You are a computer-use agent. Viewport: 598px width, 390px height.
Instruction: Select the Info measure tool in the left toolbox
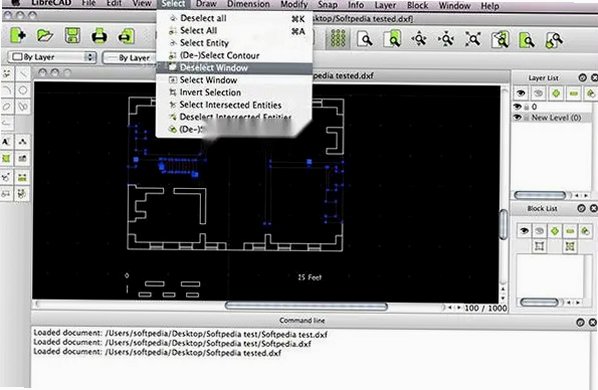click(23, 177)
